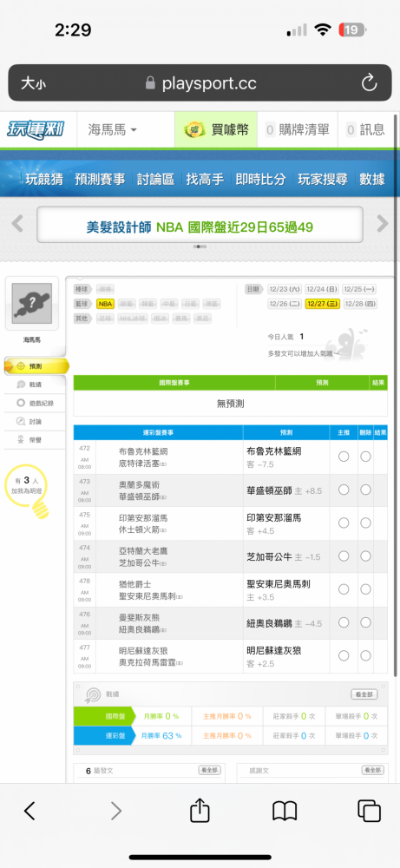The image size is (400, 868).
Task: Tap 看全部 next to 篇發文
Action: pyautogui.click(x=210, y=770)
